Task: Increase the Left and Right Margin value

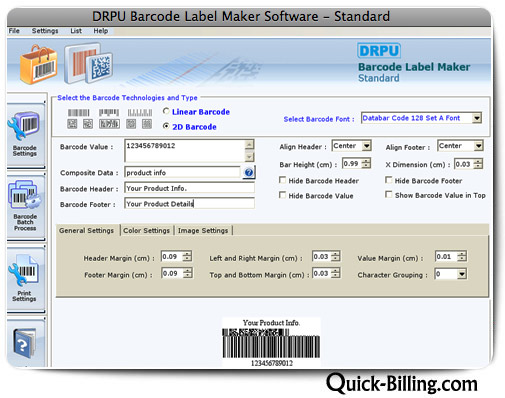Action: coord(336,254)
